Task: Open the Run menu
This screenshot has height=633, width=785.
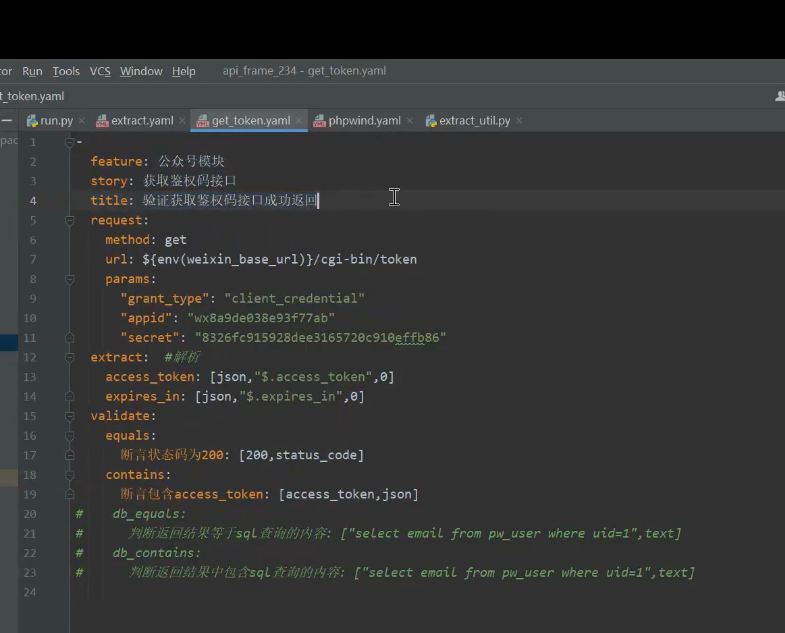Action: coord(32,71)
